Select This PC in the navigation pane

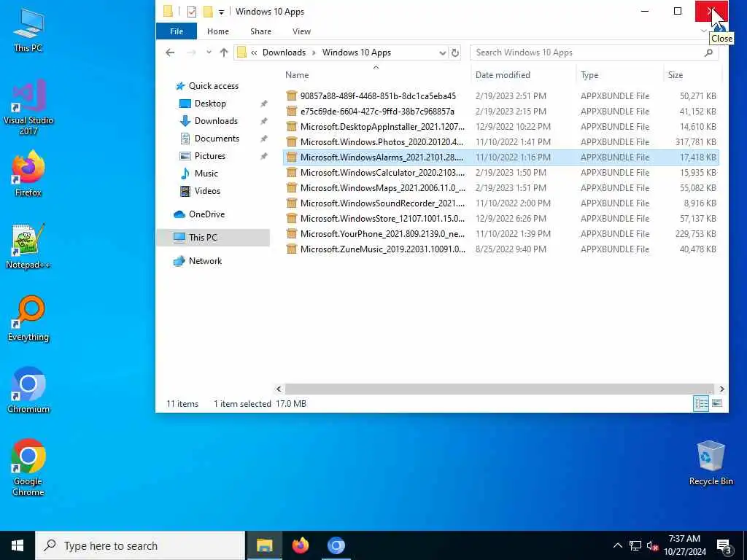coord(203,238)
